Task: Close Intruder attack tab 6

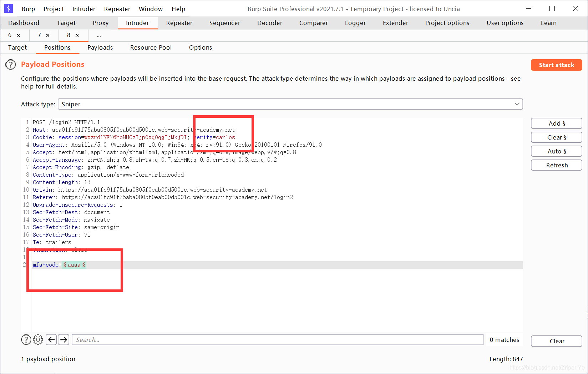Action: point(18,35)
